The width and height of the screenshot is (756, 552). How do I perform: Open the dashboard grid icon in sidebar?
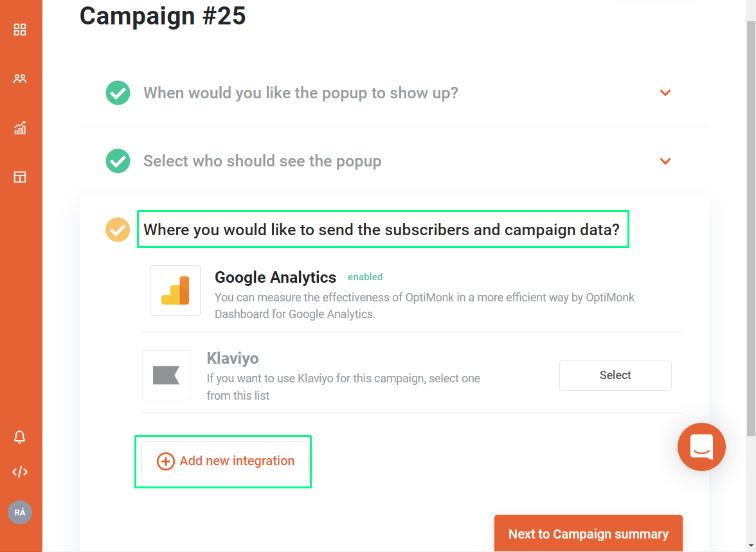20,30
